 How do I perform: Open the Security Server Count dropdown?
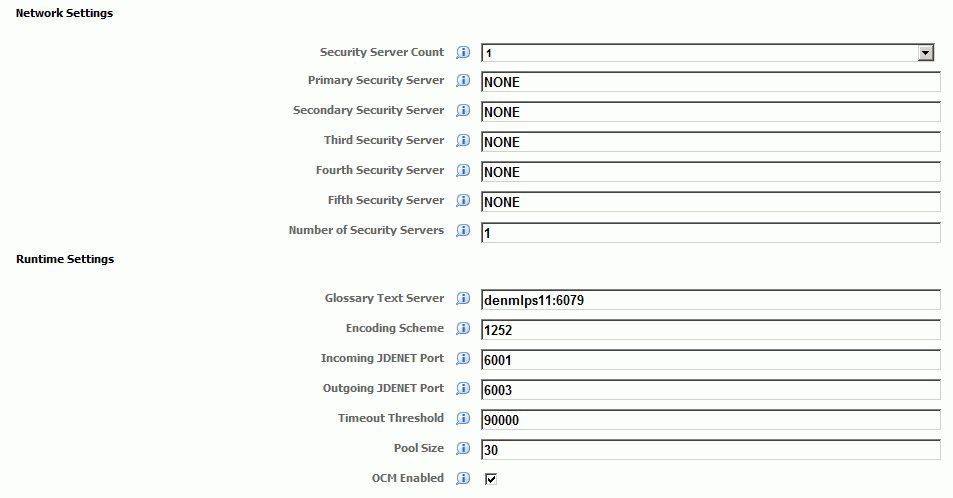point(926,53)
